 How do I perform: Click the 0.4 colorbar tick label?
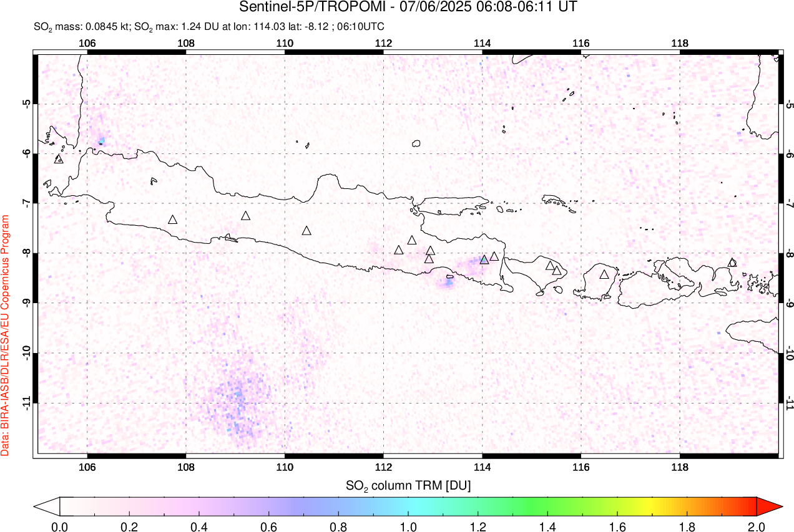[x=199, y=526]
